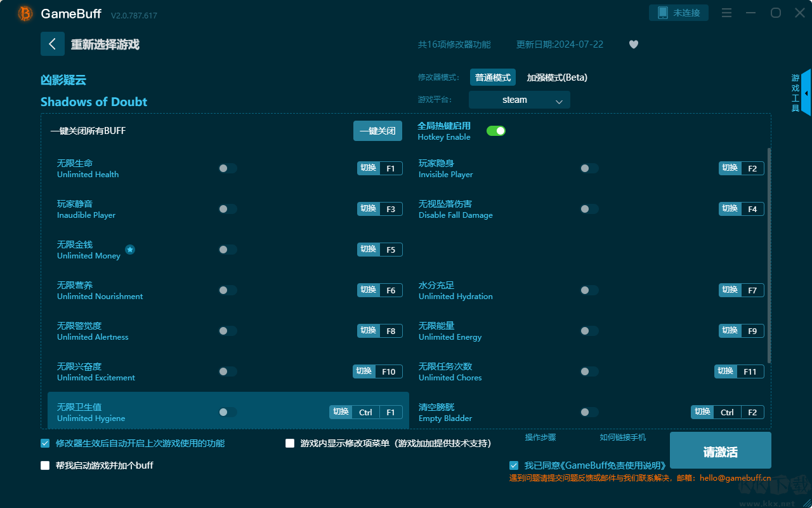Click the back arrow icon
Image resolution: width=812 pixels, height=508 pixels.
[x=53, y=44]
